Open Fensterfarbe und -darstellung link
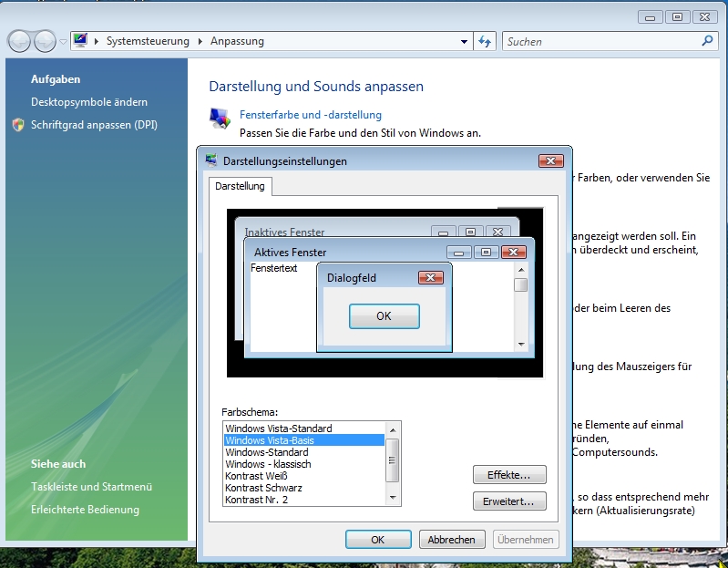 click(x=311, y=115)
